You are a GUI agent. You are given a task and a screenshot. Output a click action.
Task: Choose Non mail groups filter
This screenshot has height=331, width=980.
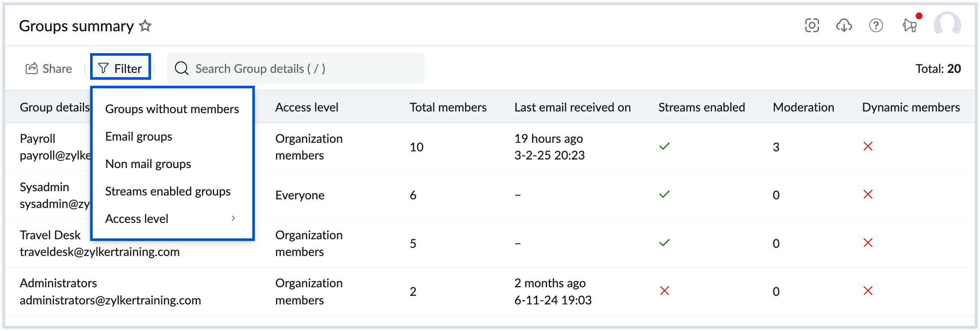(148, 164)
